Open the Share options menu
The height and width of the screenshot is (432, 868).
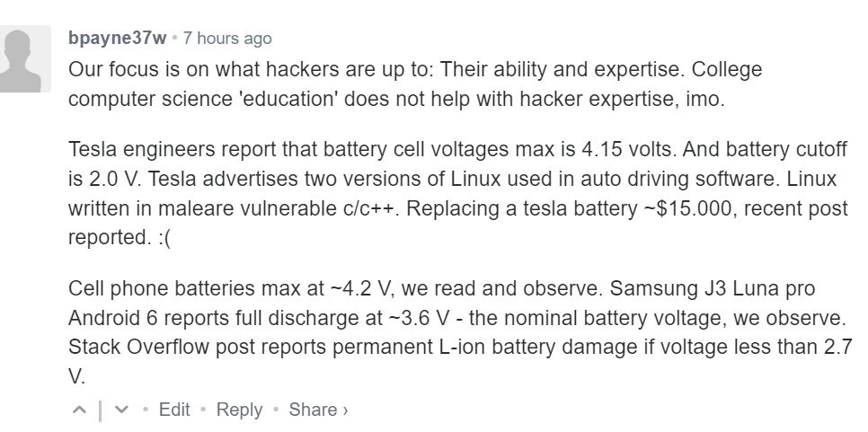(313, 410)
